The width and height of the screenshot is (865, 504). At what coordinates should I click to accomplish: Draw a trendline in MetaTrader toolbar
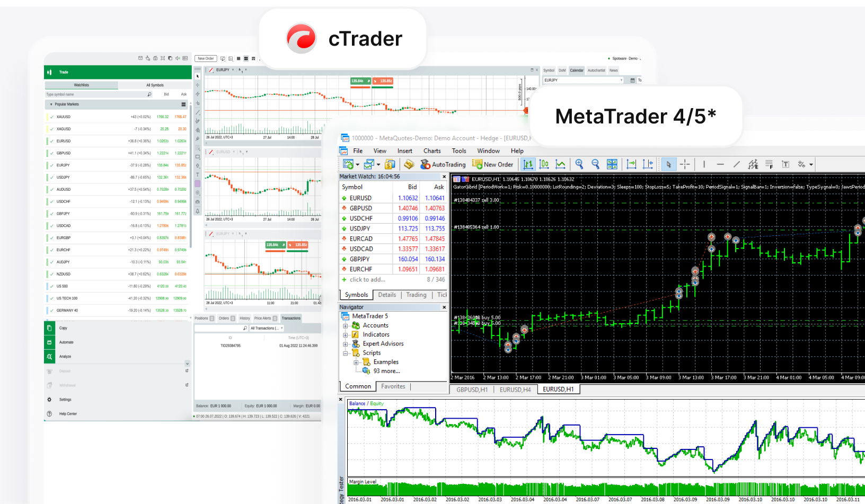736,164
